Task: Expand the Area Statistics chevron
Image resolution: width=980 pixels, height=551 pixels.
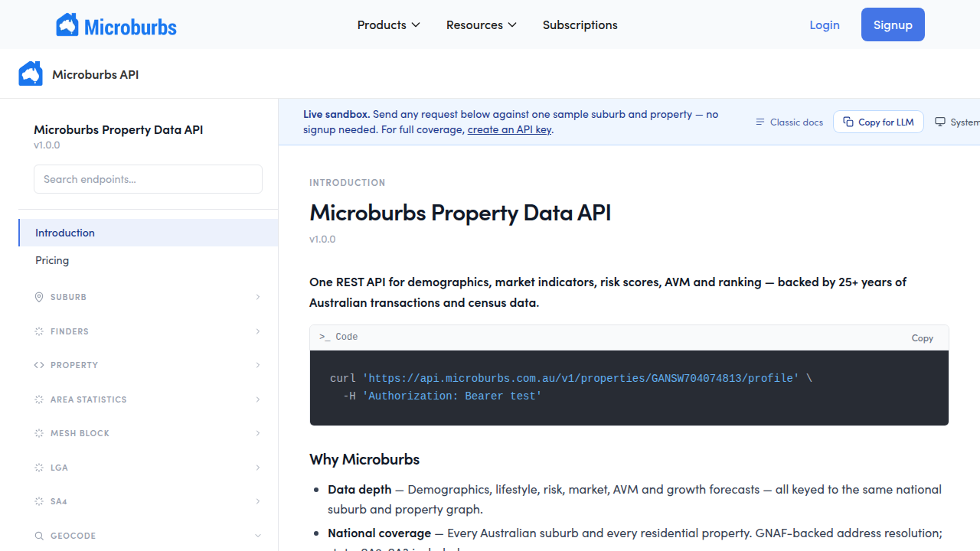Action: click(x=258, y=399)
